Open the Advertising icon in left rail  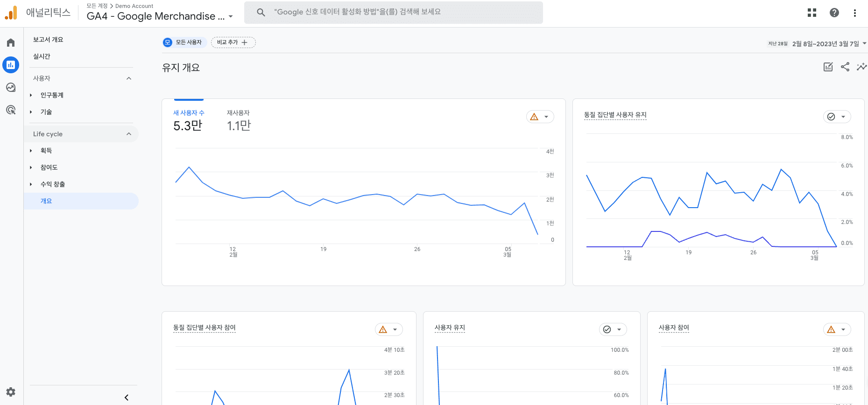[x=11, y=110]
